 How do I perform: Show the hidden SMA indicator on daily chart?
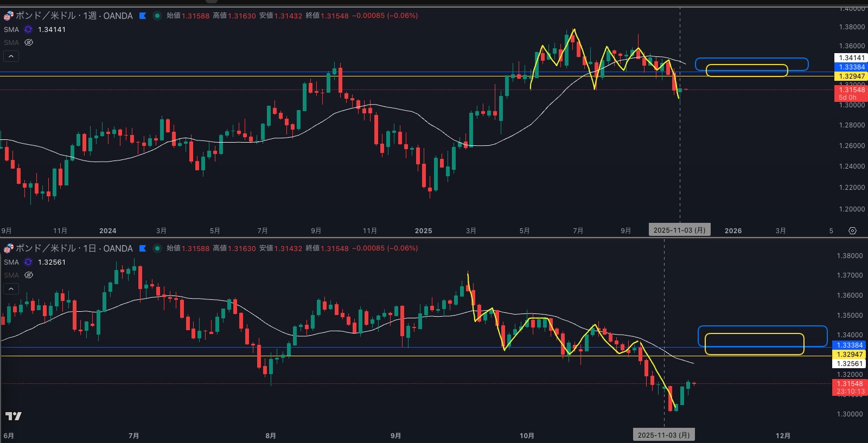point(29,275)
